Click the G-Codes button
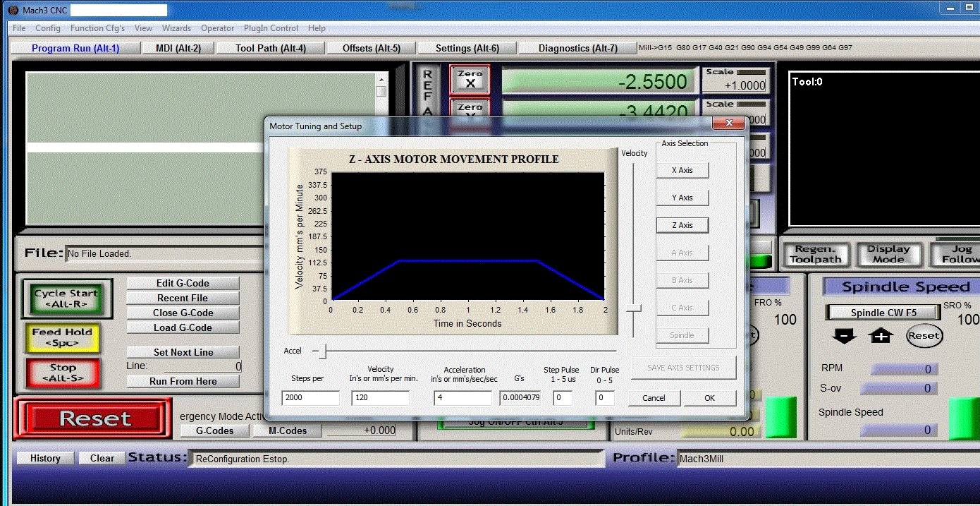 (x=214, y=430)
